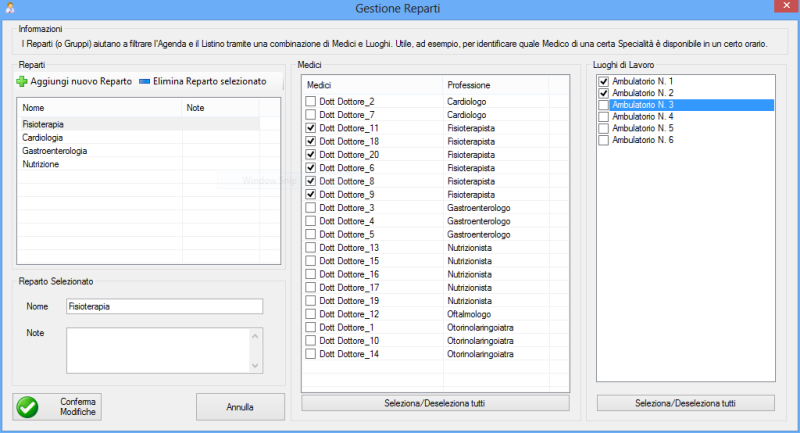This screenshot has width=800, height=433.
Task: Uncheck Dott Dottore_18 checkbox
Action: pos(311,141)
